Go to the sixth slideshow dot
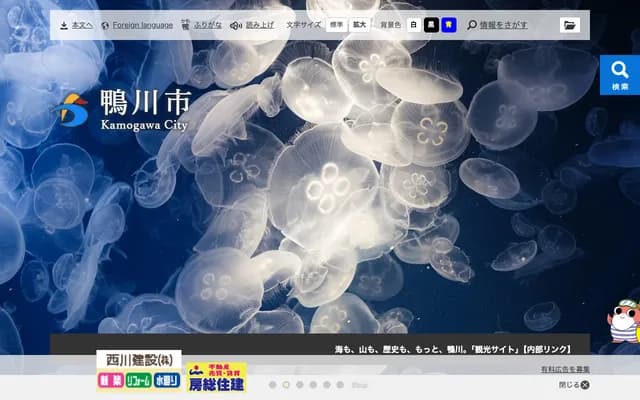The width and height of the screenshot is (640, 400). 340,385
